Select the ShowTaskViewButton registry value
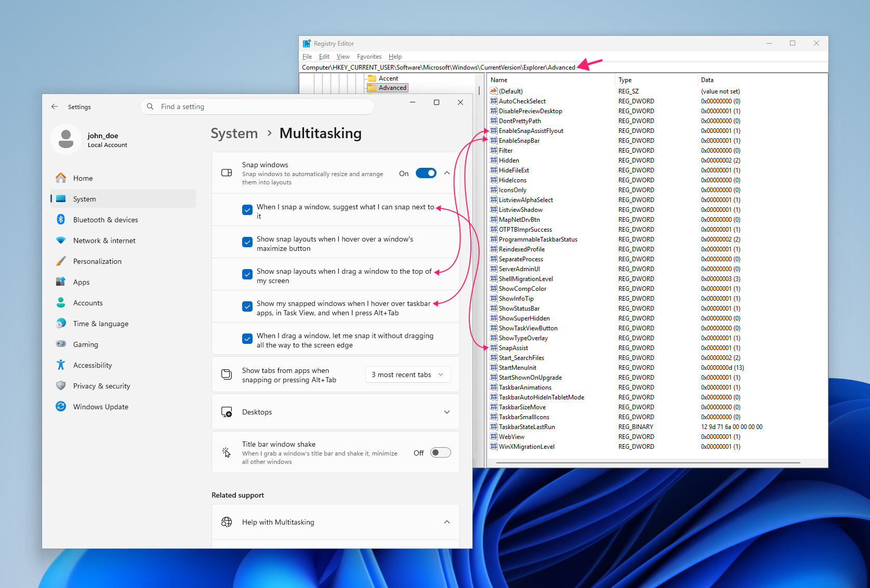 pos(528,328)
